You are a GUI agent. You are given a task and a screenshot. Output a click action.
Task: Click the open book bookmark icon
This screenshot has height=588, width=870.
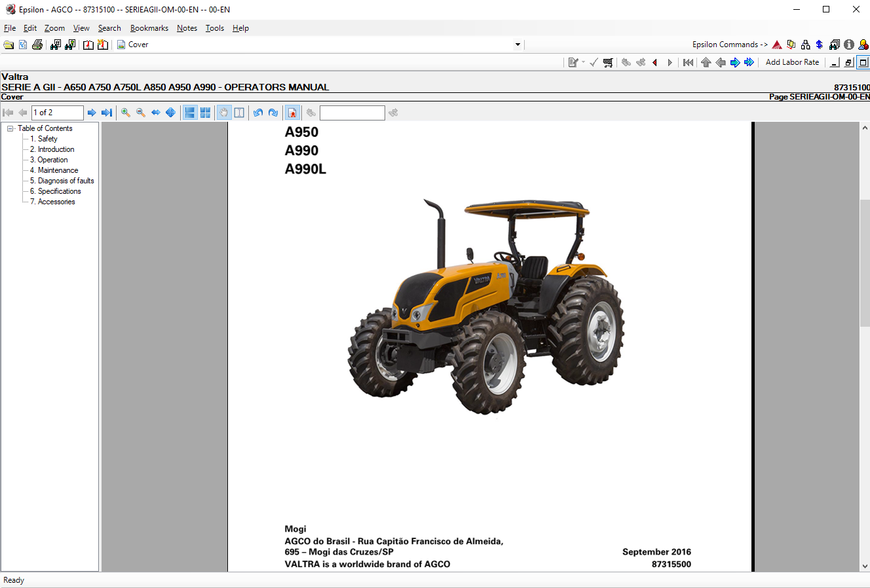pos(88,45)
